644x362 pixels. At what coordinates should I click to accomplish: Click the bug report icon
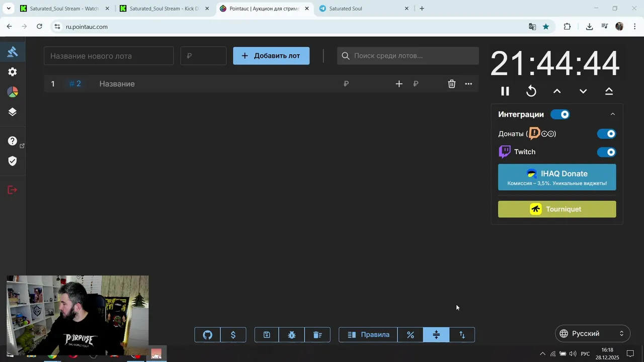coord(292,335)
